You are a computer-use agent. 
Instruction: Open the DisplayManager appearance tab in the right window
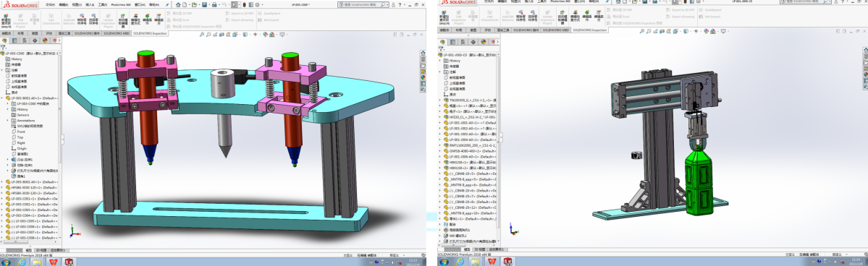pyautogui.click(x=484, y=42)
